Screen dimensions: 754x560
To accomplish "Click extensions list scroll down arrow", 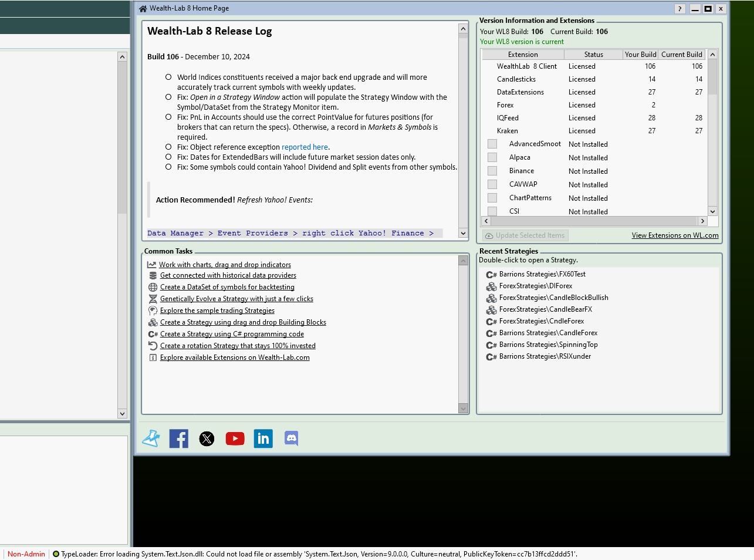I will coord(713,211).
